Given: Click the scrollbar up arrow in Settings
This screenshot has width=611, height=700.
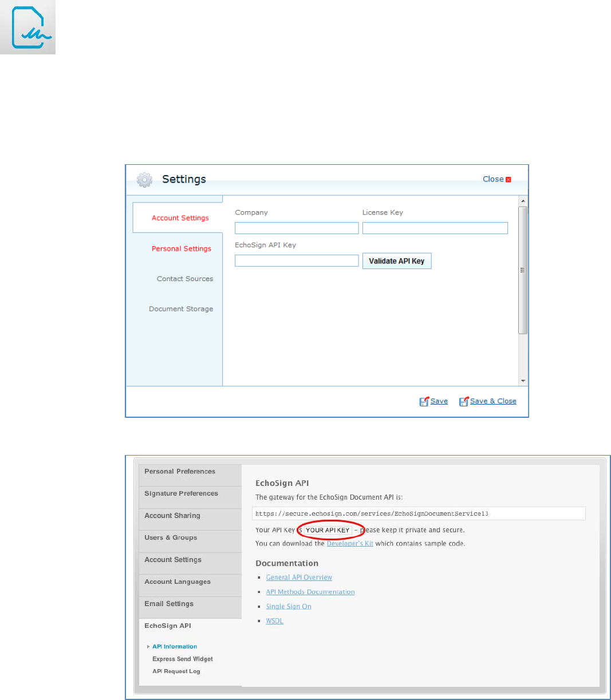Looking at the screenshot, I should (x=523, y=201).
